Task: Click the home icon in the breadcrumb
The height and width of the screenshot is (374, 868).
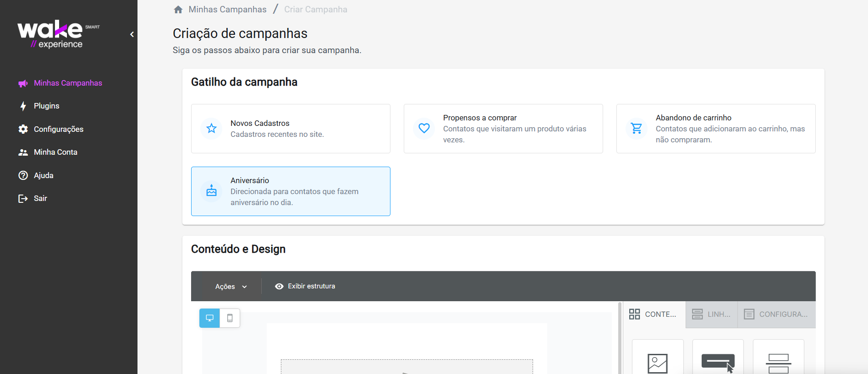Action: [x=178, y=10]
